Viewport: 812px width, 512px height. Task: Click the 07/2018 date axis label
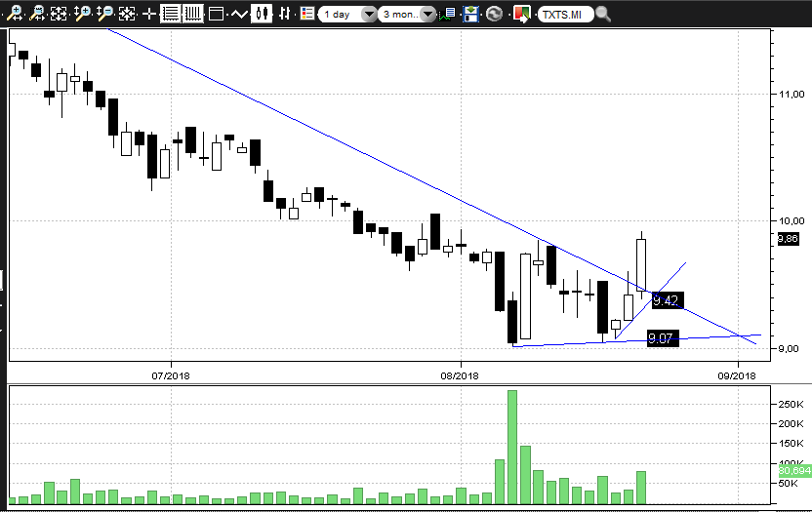pyautogui.click(x=171, y=375)
